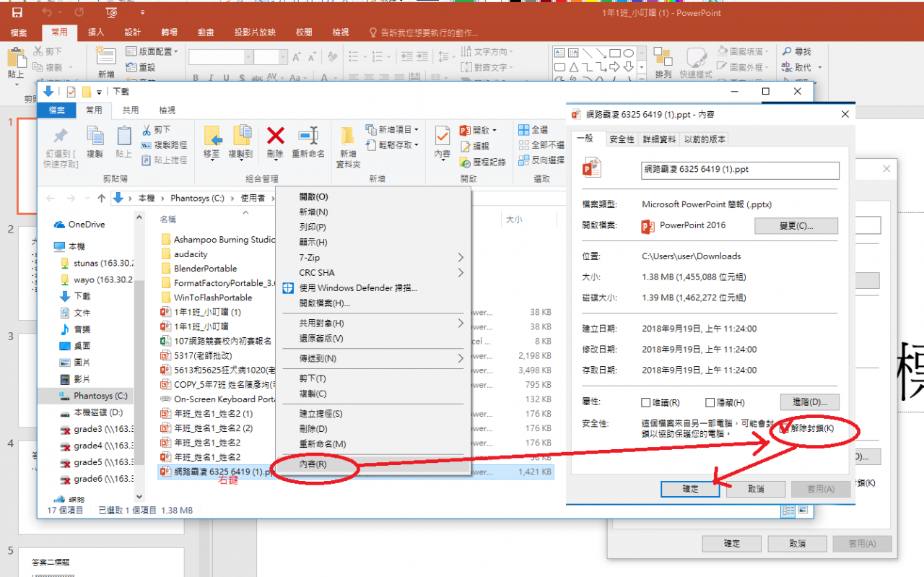
Task: Select the triangle shape in shapes gallery
Action: click(574, 67)
